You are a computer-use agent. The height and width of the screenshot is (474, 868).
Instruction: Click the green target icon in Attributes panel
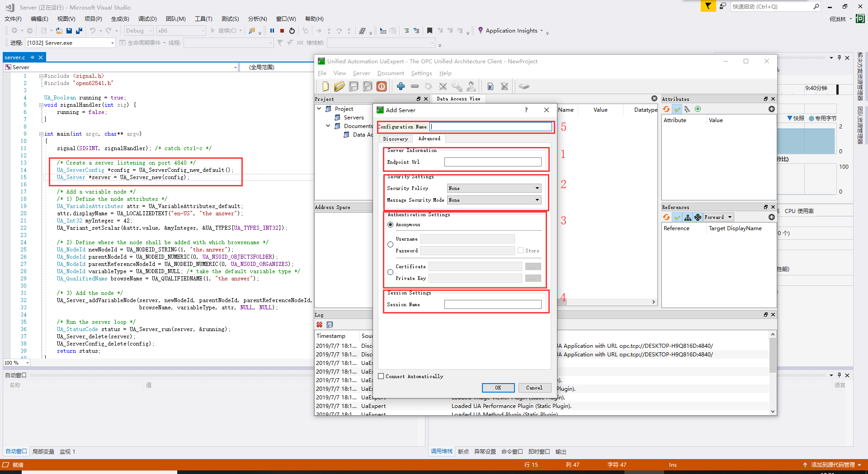coord(698,109)
